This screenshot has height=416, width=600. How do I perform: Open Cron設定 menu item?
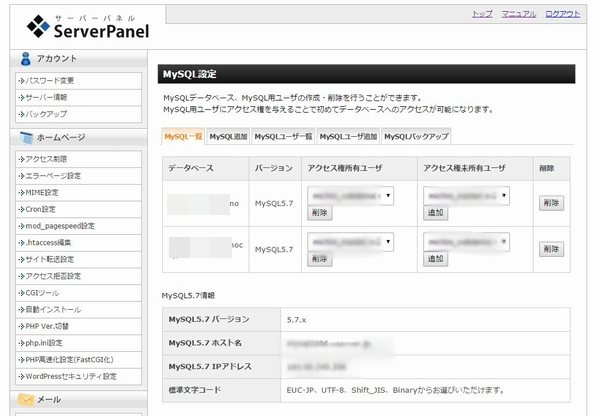point(78,209)
